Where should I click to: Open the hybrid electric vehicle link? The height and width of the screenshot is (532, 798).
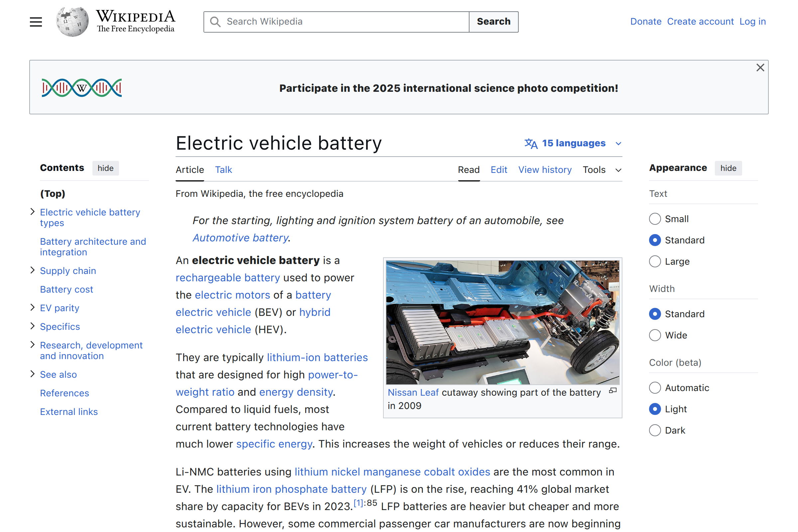pos(253,321)
